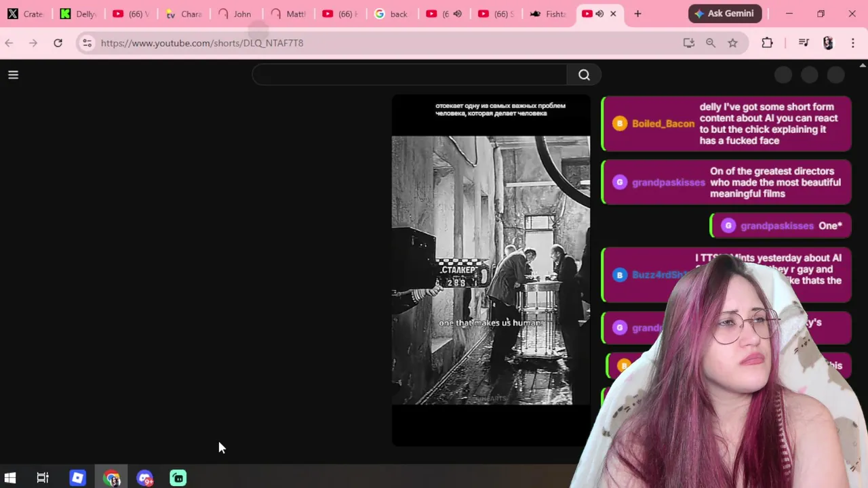Click the URL text in address bar
The height and width of the screenshot is (488, 868).
202,43
